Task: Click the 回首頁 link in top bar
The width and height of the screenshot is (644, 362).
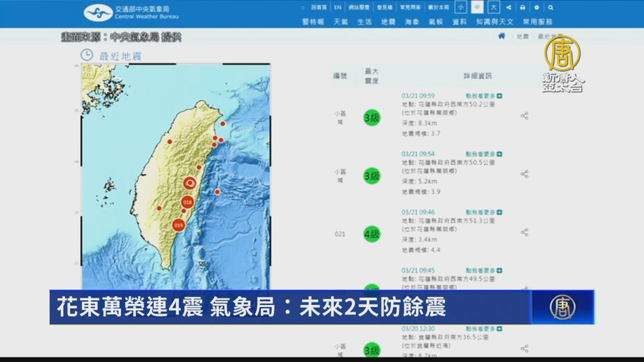Action: click(319, 7)
